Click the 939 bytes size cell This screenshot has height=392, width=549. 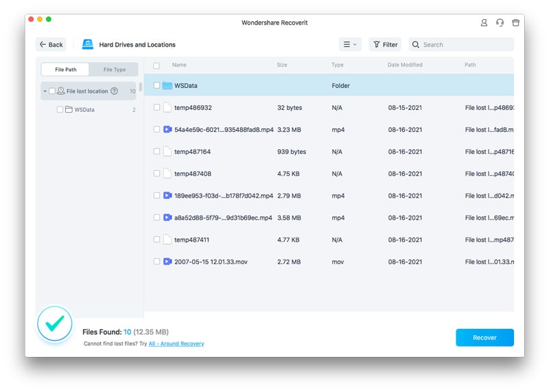(291, 152)
